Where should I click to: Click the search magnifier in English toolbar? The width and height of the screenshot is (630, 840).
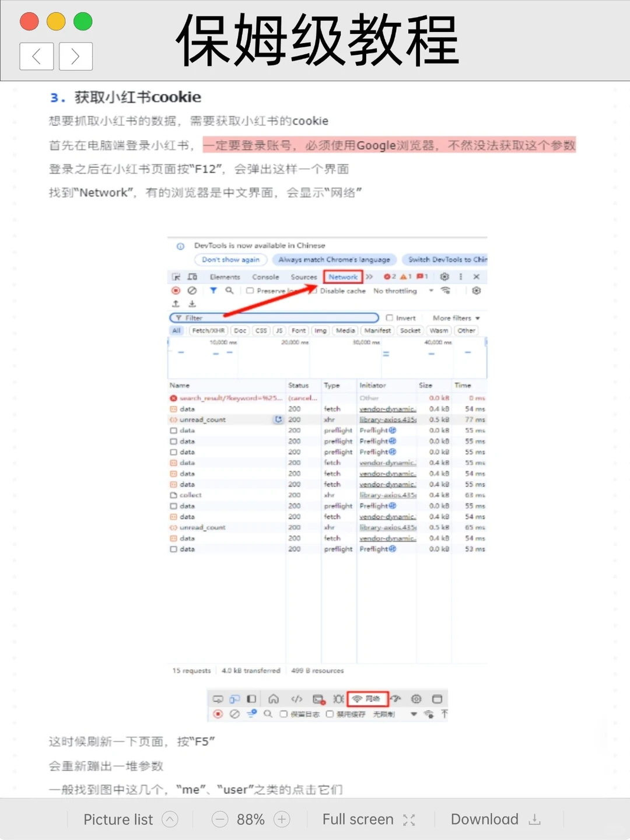click(230, 290)
